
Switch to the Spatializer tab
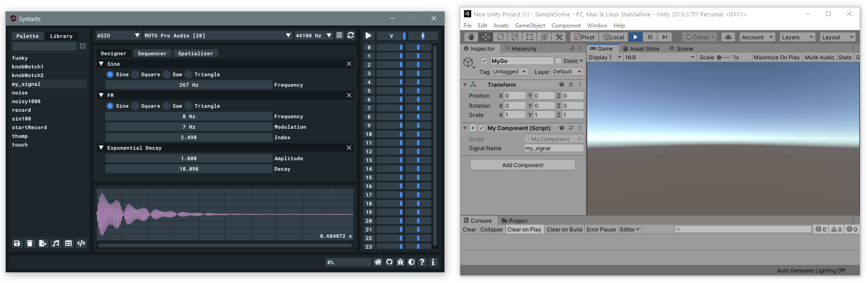(x=195, y=53)
